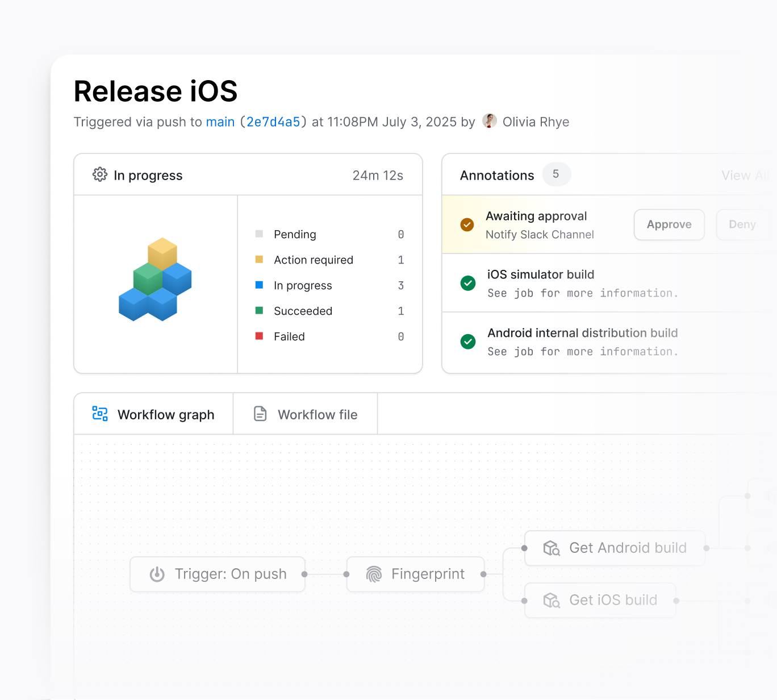
Task: Click the check icon beside Android internal distribution build
Action: pyautogui.click(x=467, y=341)
